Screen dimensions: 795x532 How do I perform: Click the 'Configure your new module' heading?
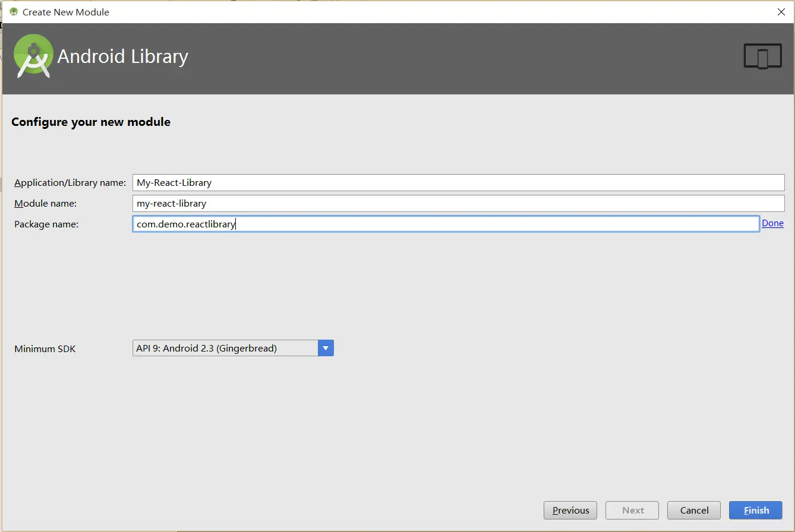click(x=91, y=122)
